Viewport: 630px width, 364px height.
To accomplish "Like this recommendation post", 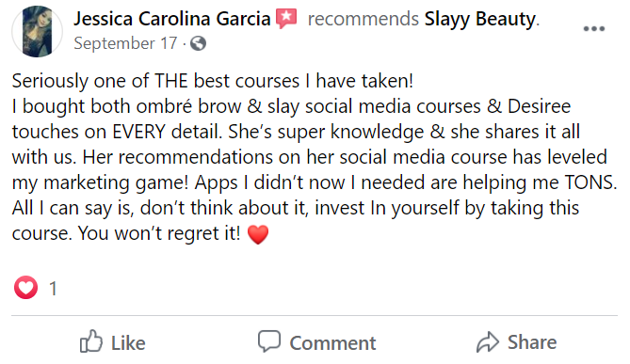I will pos(112,342).
